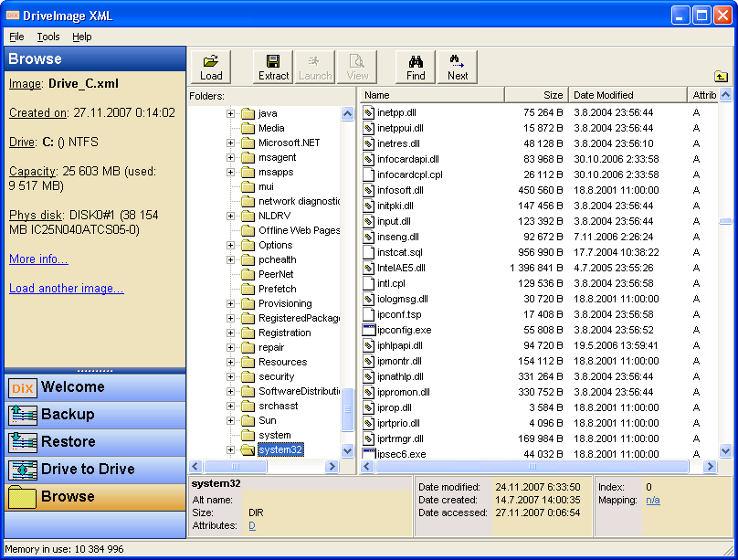Select the IntelAE5.dll file icon
Image resolution: width=738 pixels, height=560 pixels.
tap(368, 268)
